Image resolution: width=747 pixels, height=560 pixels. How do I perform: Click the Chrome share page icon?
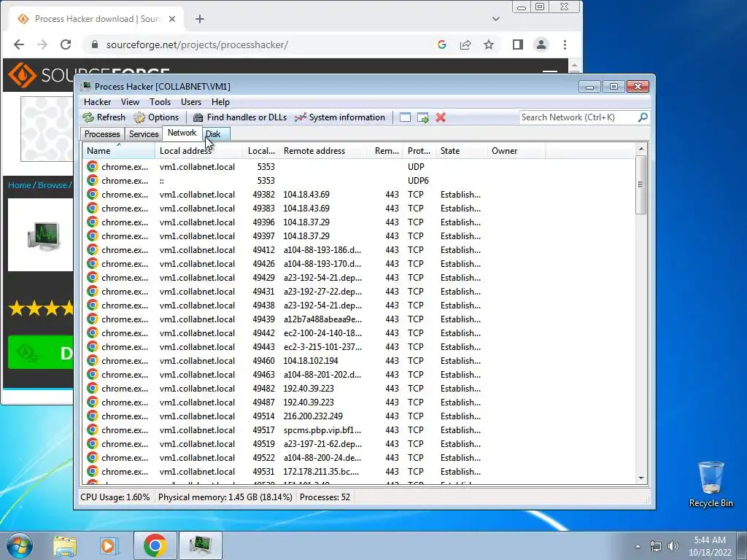pyautogui.click(x=465, y=44)
